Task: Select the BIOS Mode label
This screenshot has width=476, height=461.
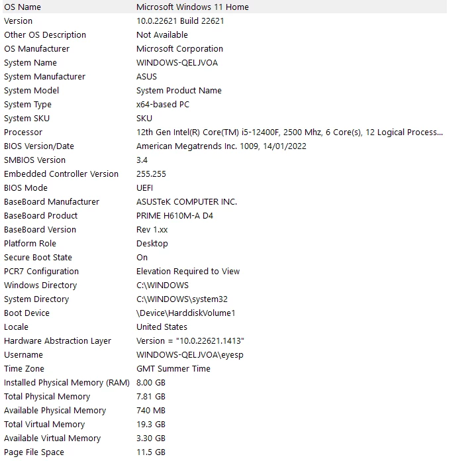Action: tap(26, 188)
